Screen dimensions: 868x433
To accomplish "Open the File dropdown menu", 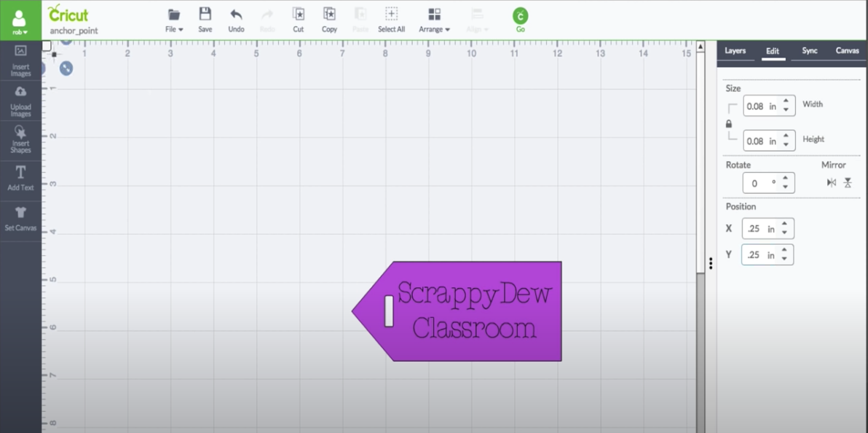I will point(174,20).
